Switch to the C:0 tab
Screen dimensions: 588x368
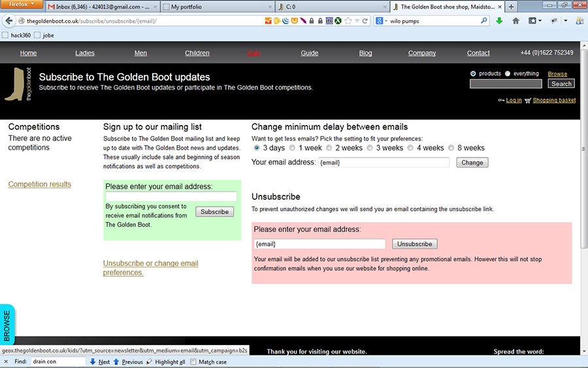[333, 7]
